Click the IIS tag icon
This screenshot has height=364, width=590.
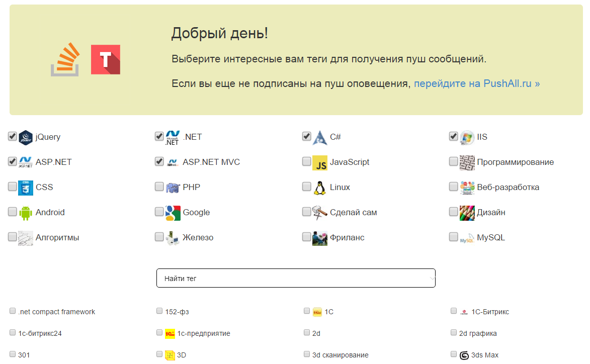[x=467, y=137]
